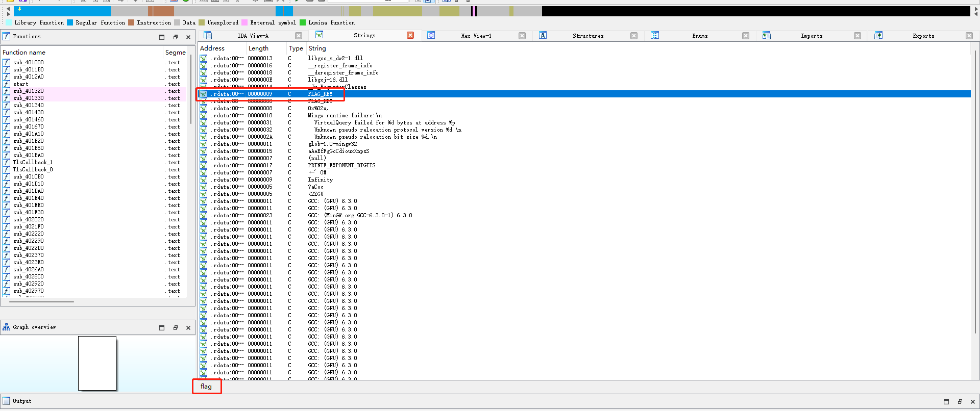Switch to the IDA View-A tab
The width and height of the screenshot is (980, 411).
pyautogui.click(x=253, y=36)
